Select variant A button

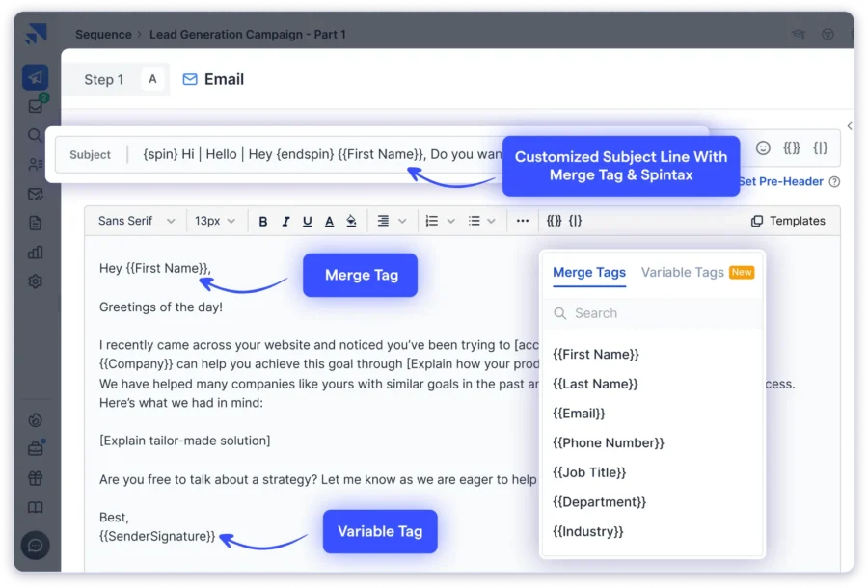coord(152,79)
